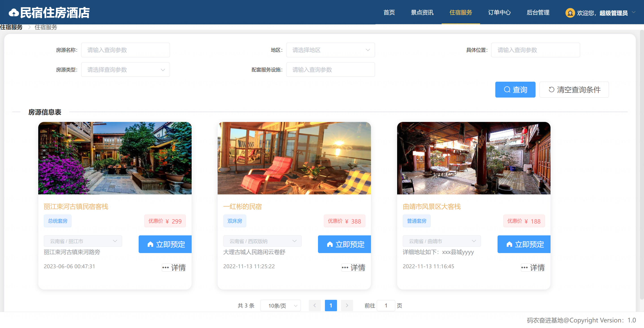The height and width of the screenshot is (328, 644).
Task: Open the 景点资讯 menu item
Action: point(422,13)
